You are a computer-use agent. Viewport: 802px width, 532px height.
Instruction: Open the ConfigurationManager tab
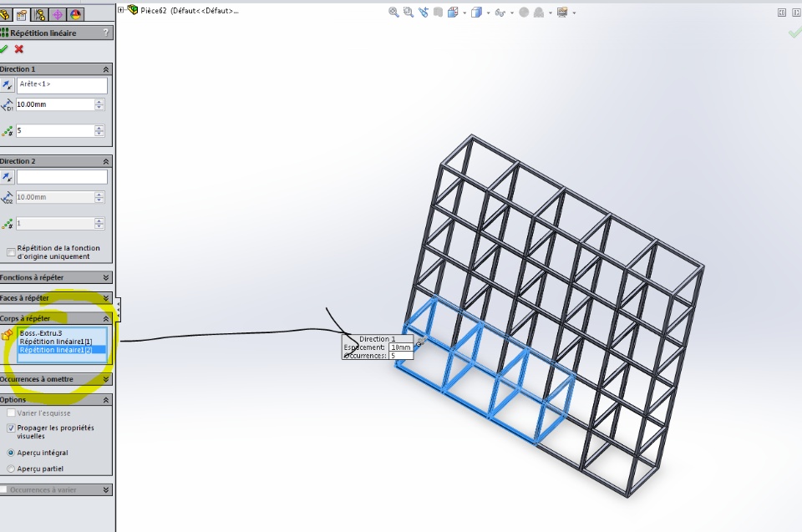pos(39,15)
